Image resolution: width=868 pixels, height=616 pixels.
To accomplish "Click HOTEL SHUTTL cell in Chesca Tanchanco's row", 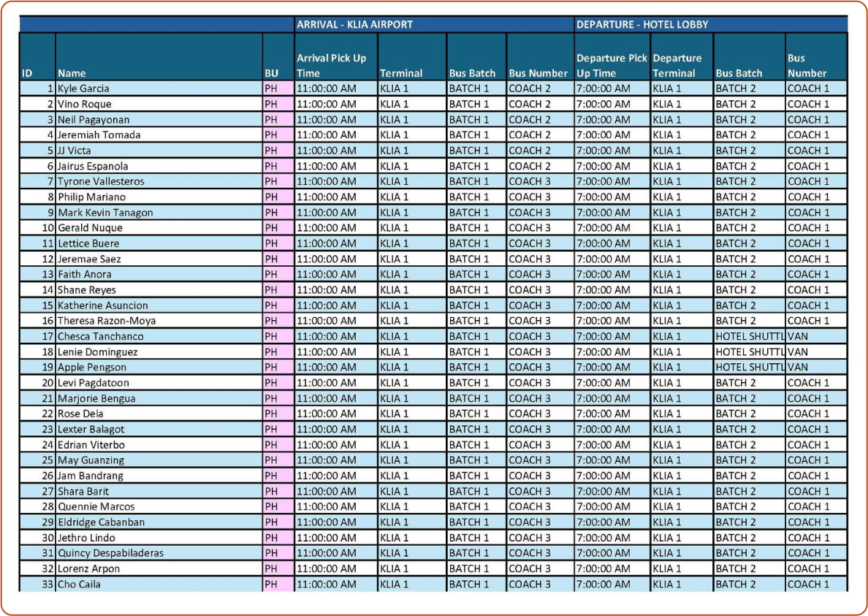I will click(749, 336).
